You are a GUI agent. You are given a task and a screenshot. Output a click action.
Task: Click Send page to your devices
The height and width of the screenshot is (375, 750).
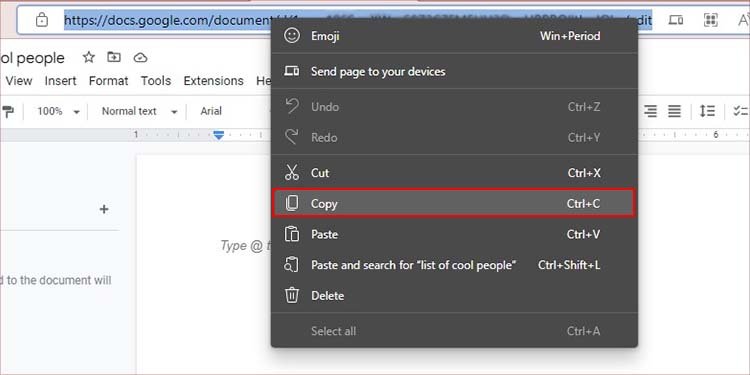click(x=454, y=71)
